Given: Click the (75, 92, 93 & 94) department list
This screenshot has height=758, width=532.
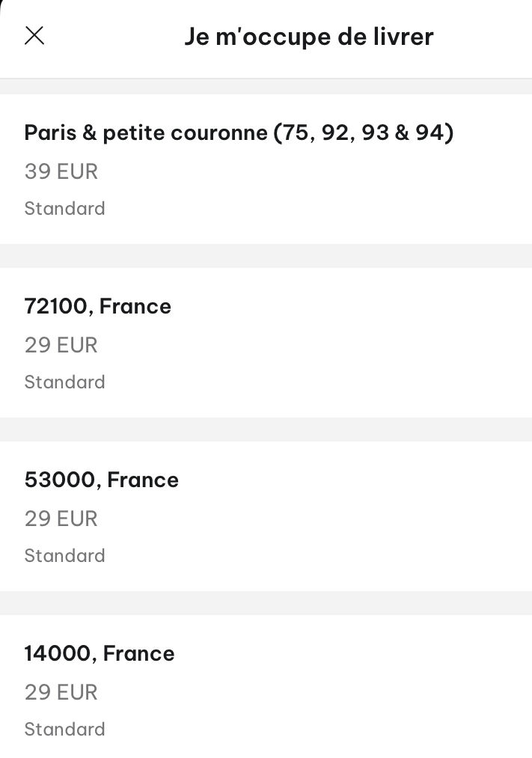Looking at the screenshot, I should tap(364, 133).
